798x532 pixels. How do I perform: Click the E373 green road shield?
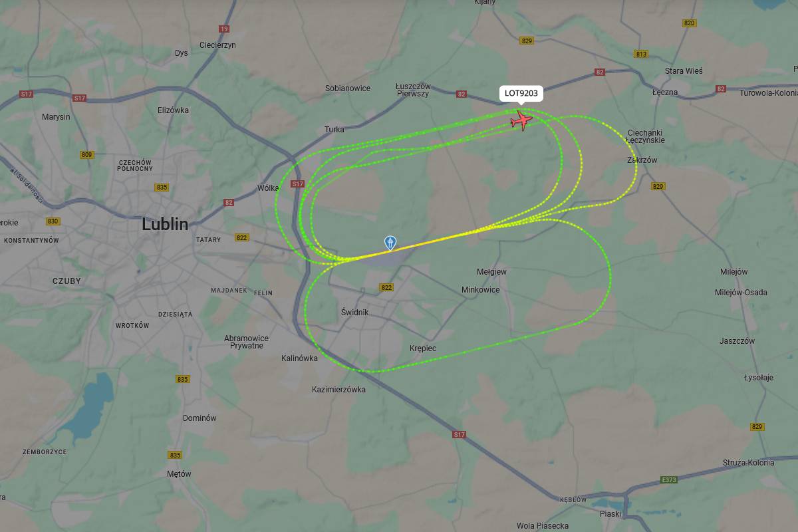click(669, 479)
